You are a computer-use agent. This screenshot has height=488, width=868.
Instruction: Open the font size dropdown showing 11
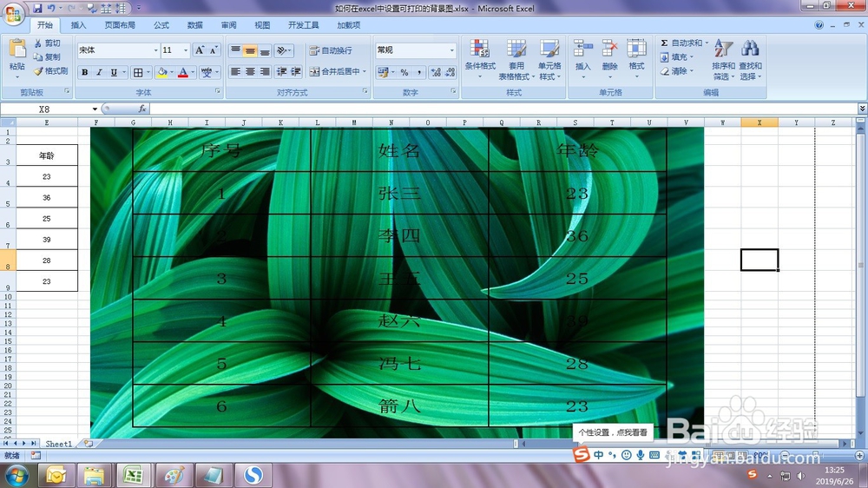[x=186, y=50]
